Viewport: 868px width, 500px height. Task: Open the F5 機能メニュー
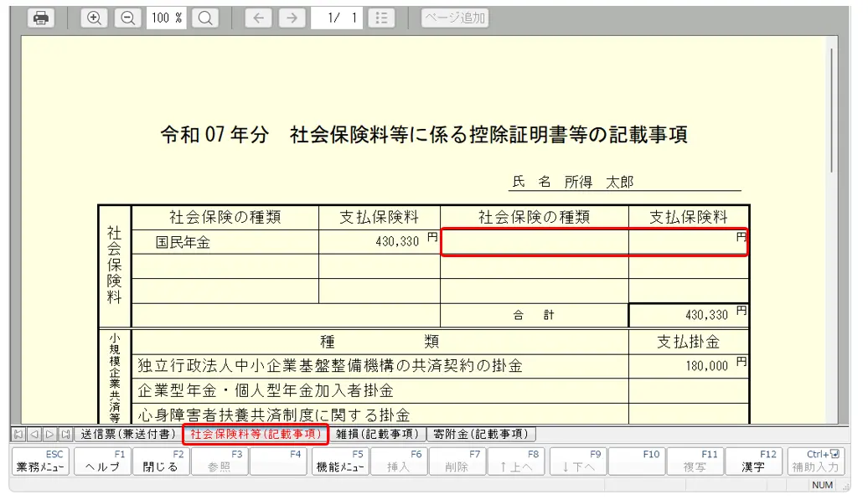(339, 461)
